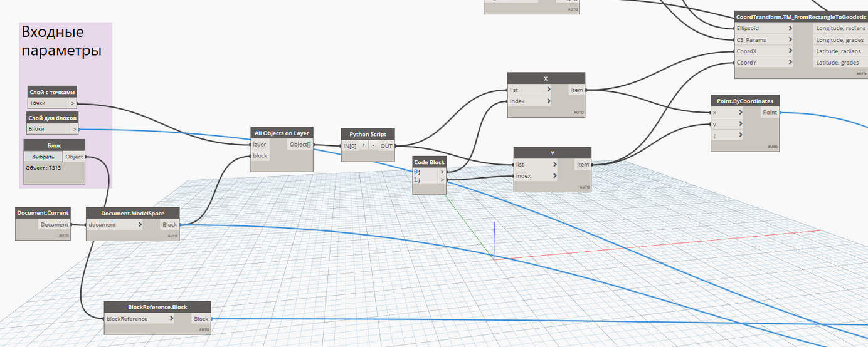Open the Блоки layer dropdown
This screenshot has width=868, height=347.
coord(74,128)
